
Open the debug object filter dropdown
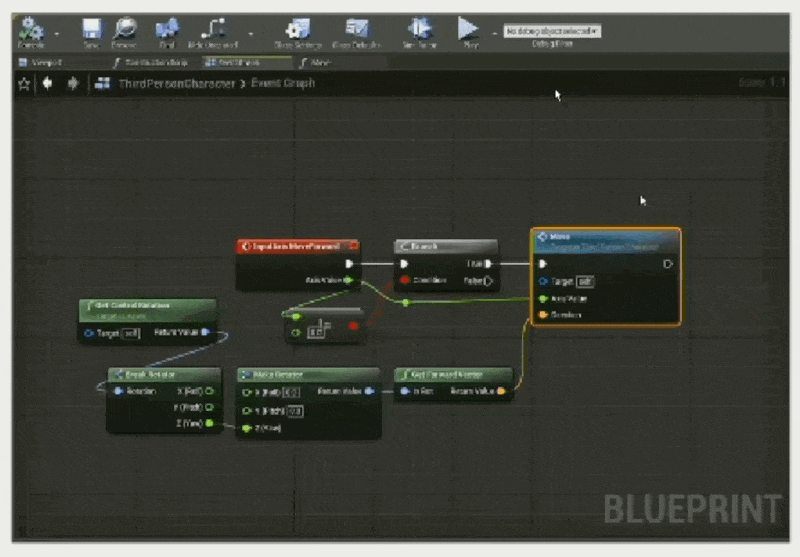point(551,32)
